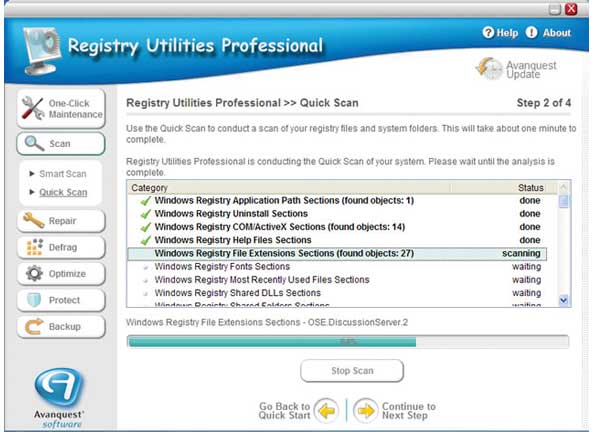
Task: Click the Avanquest software logo
Action: coord(59,398)
